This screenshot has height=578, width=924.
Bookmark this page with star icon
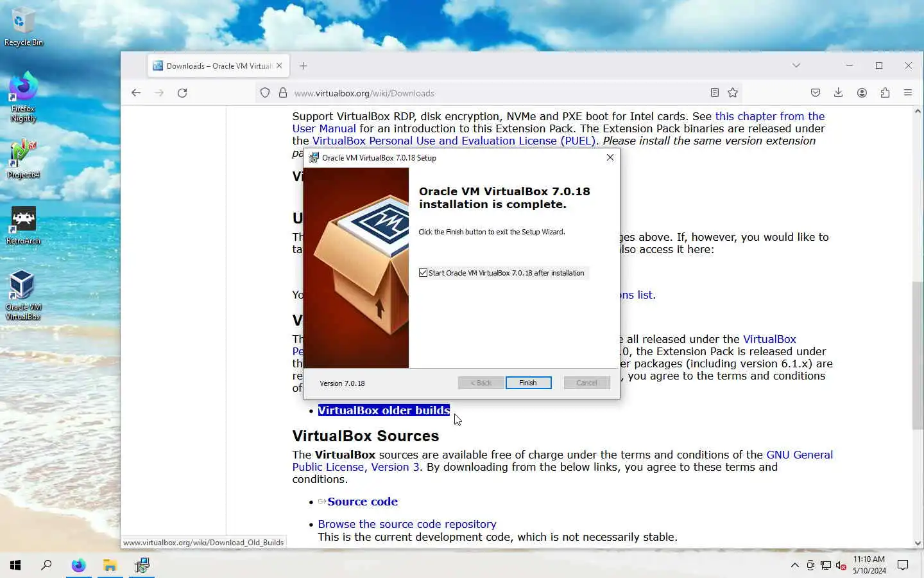click(x=733, y=93)
